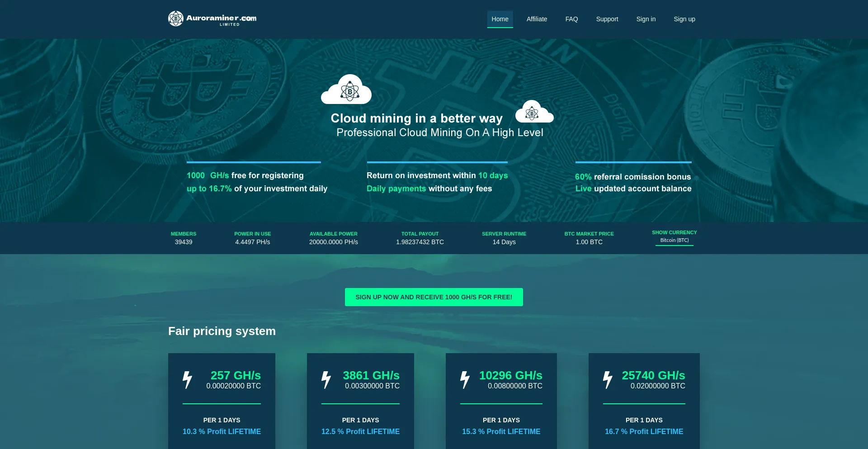Click lightning bolt icon on 257 GH/s plan
Screen dimensions: 868x449
[187, 380]
